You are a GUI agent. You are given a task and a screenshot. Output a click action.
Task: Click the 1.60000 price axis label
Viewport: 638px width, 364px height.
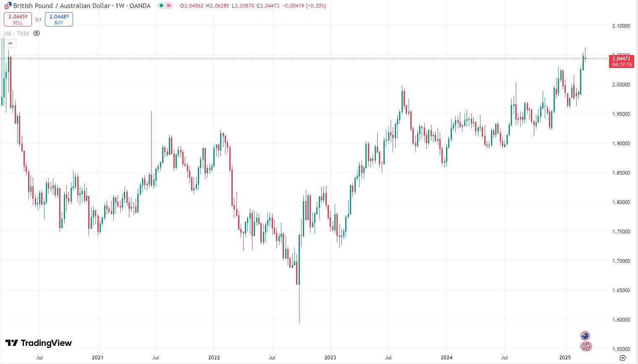[621, 320]
